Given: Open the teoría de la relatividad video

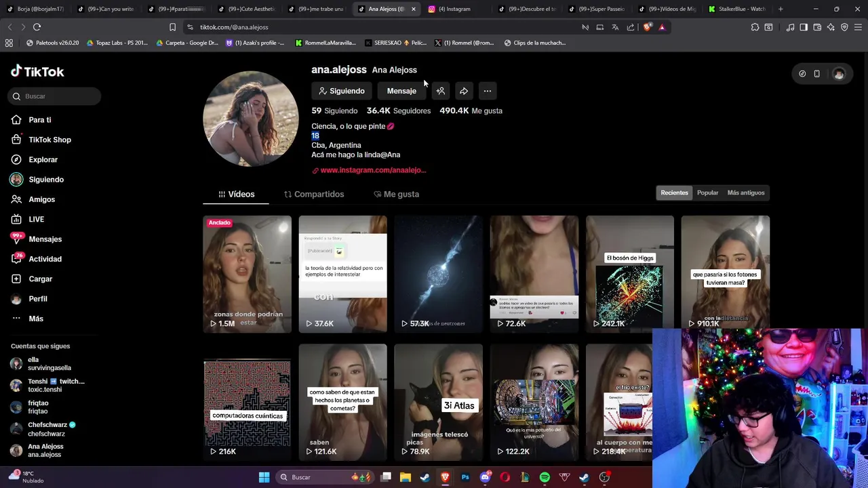Looking at the screenshot, I should [342, 274].
